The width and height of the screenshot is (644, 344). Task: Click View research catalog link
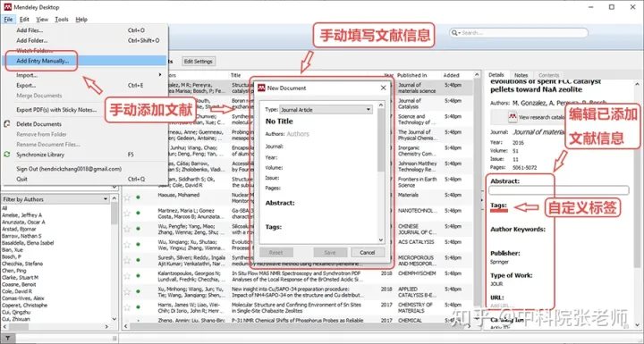[541, 117]
